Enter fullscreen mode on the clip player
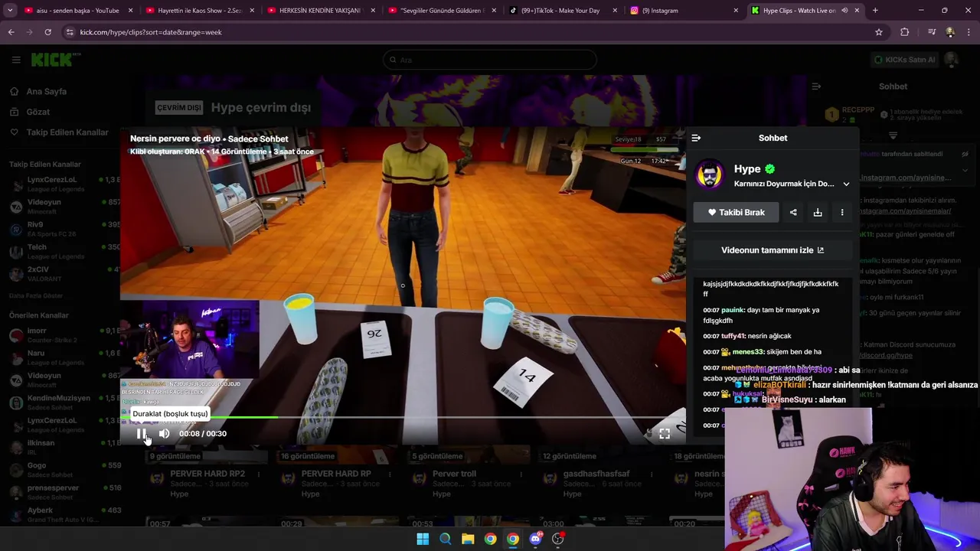This screenshot has height=551, width=980. (x=665, y=434)
